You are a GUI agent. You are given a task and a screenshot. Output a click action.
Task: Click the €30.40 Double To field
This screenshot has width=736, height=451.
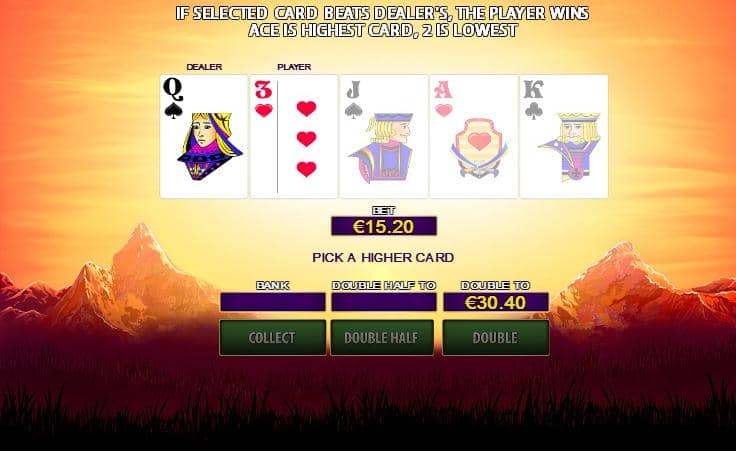(x=496, y=302)
